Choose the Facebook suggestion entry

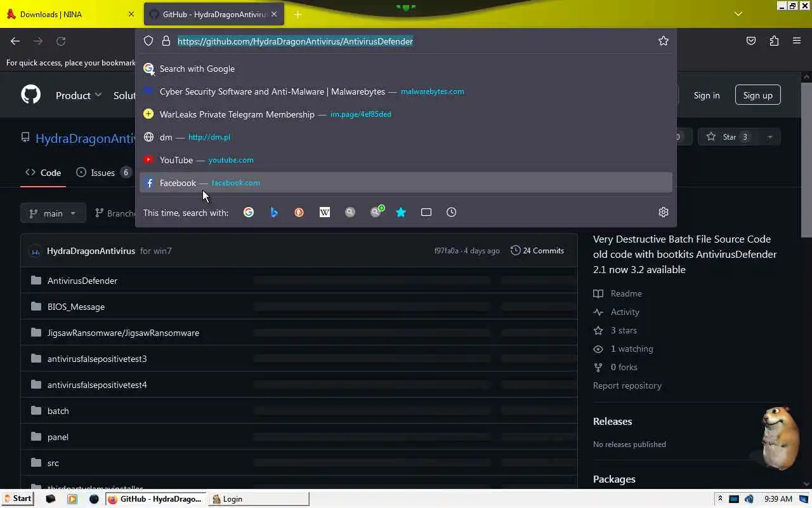tap(406, 183)
